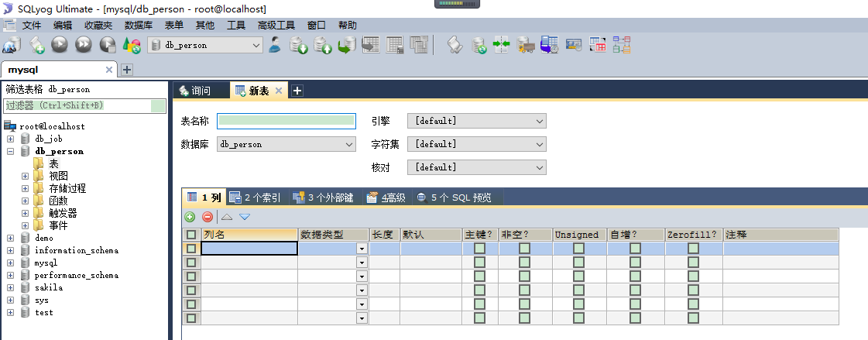Click the truck migration icon in the toolbar
Viewport: 868px width, 340px height.
click(x=525, y=45)
